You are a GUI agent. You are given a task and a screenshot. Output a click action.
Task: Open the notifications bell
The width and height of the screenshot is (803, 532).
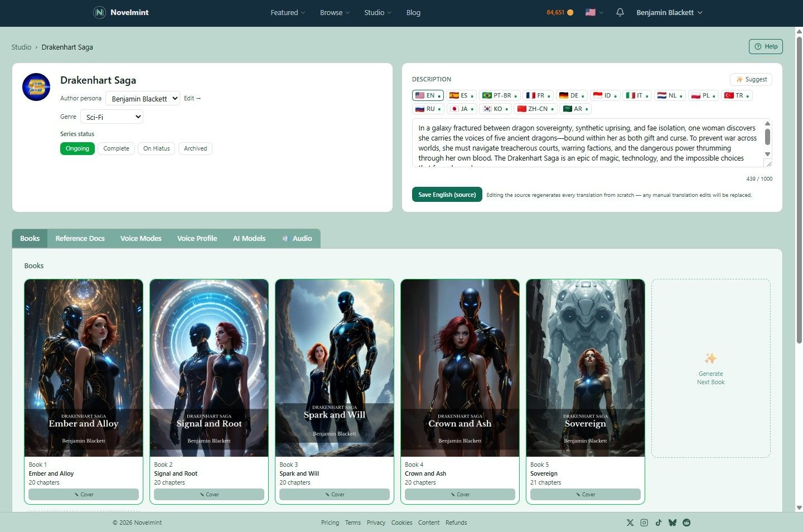(x=620, y=12)
